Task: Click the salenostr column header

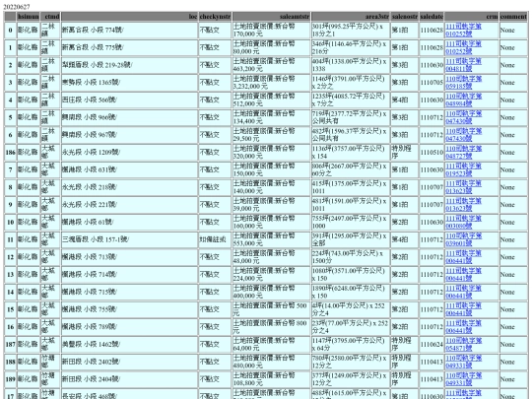Action: point(405,17)
